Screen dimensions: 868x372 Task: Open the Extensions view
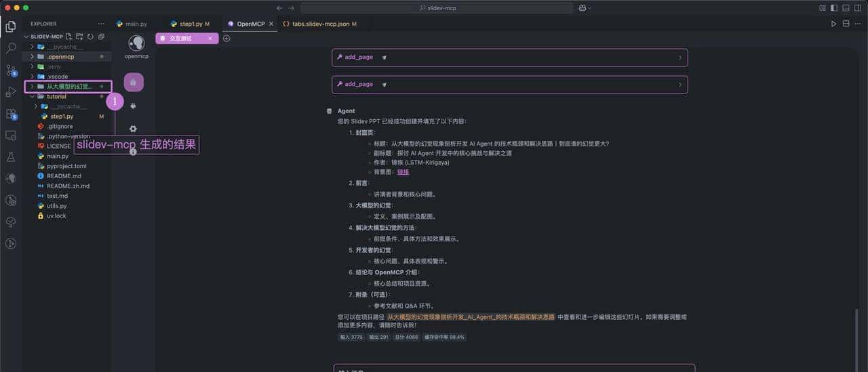pos(11,113)
